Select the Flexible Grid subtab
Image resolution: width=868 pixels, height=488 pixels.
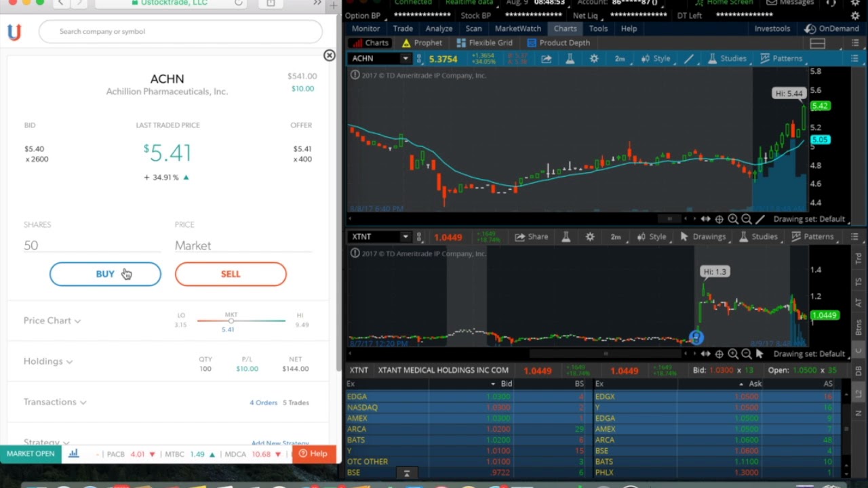click(x=484, y=43)
